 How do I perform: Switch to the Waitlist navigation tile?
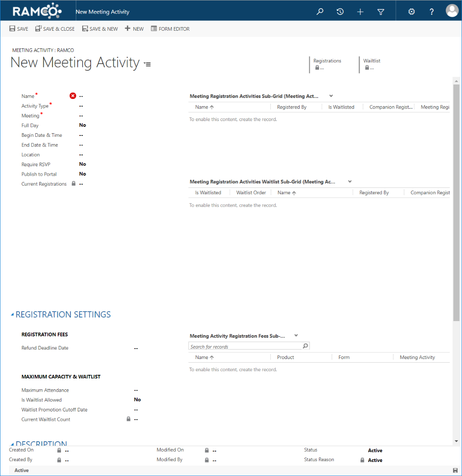coord(372,64)
